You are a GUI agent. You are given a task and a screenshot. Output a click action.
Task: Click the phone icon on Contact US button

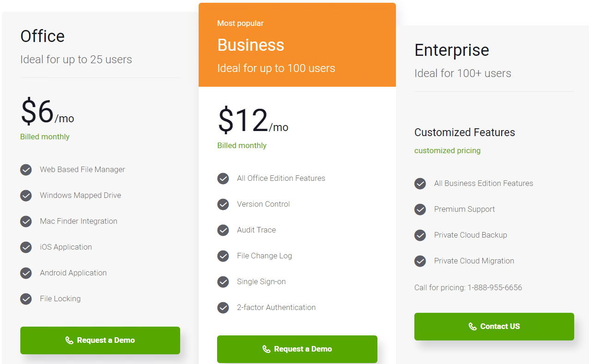[473, 327]
